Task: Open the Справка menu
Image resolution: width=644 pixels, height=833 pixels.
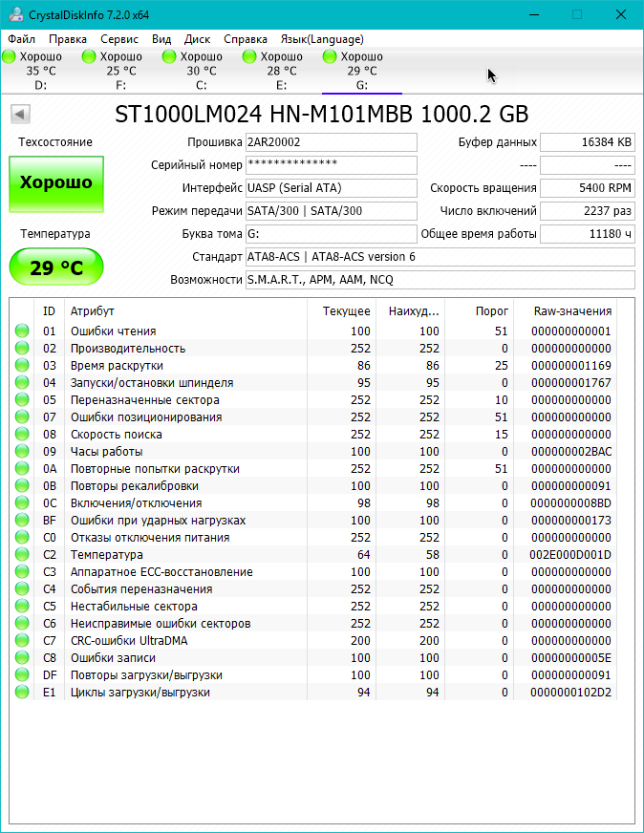Action: coord(245,39)
